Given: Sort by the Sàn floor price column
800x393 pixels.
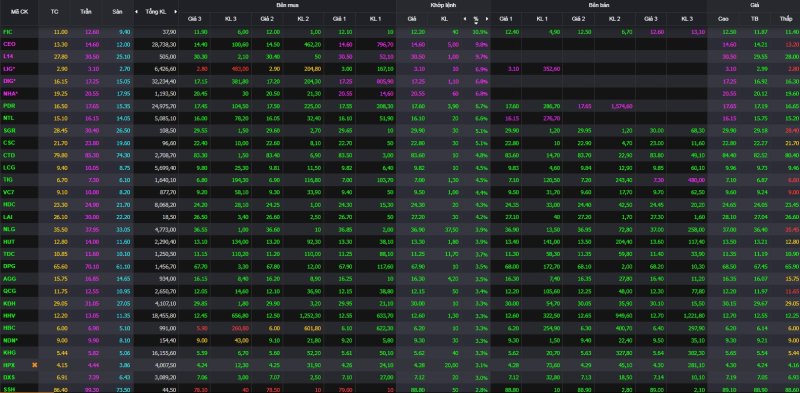Looking at the screenshot, I should [117, 11].
